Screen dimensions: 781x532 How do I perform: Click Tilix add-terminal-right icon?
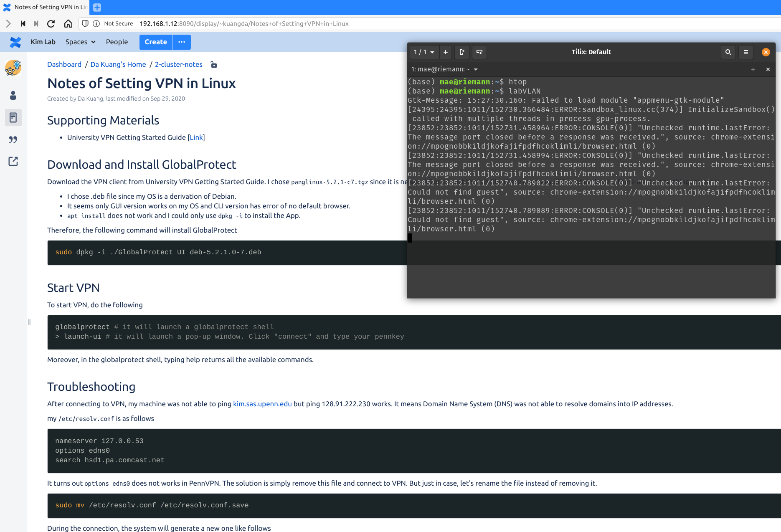point(462,52)
